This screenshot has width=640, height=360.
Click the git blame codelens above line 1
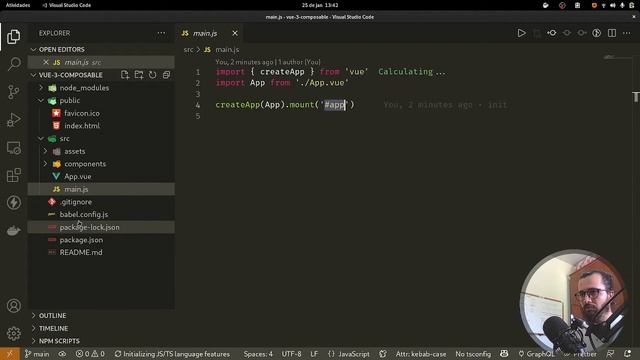click(x=268, y=62)
